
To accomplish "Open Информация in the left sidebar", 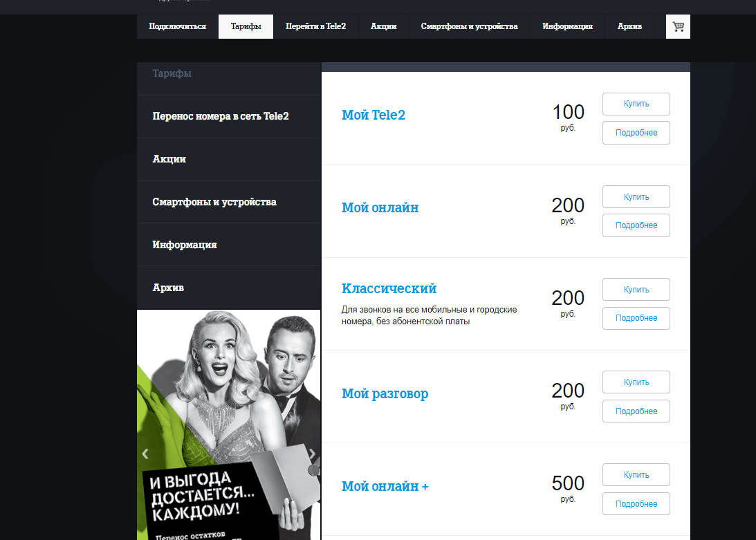I will pos(229,245).
